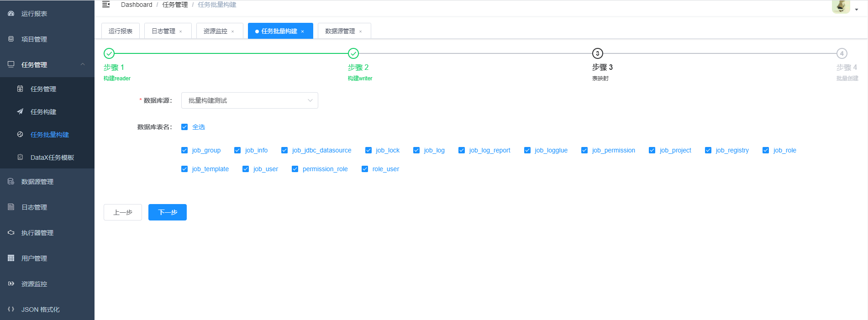The width and height of the screenshot is (868, 320).
Task: Click the 执行器管理 sidebar icon
Action: [x=11, y=232]
